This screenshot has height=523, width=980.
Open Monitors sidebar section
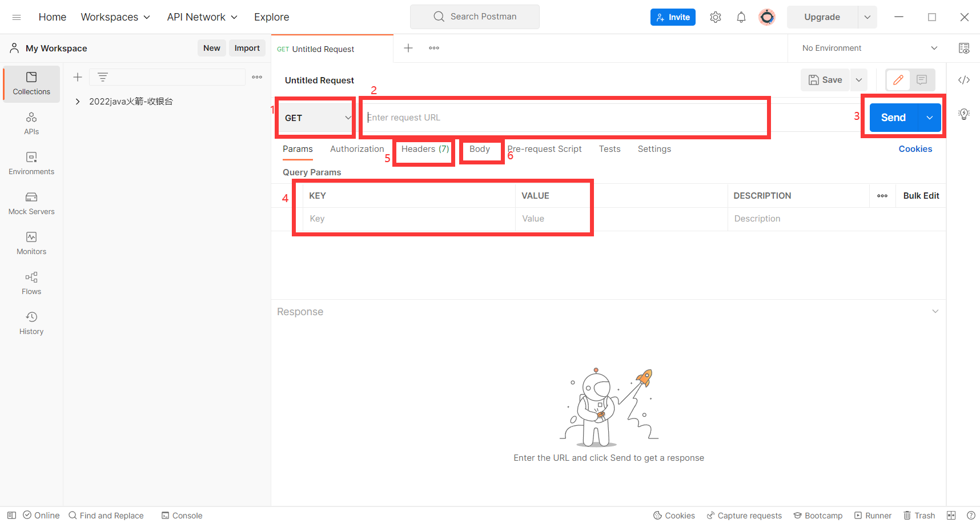[31, 244]
